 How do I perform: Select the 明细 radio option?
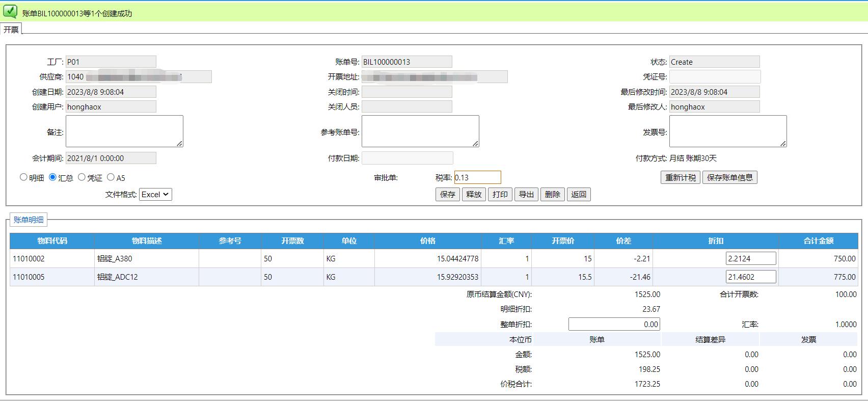point(23,177)
